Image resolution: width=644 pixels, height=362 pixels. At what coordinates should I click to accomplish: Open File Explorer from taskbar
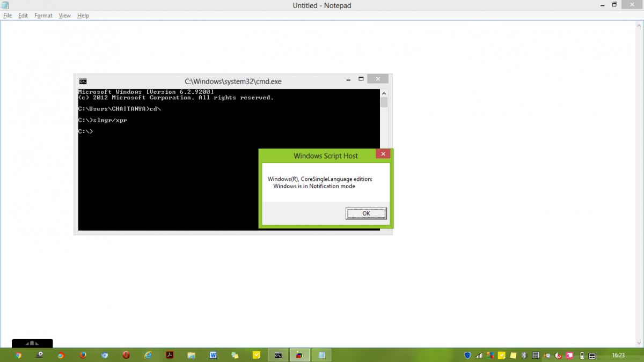191,355
